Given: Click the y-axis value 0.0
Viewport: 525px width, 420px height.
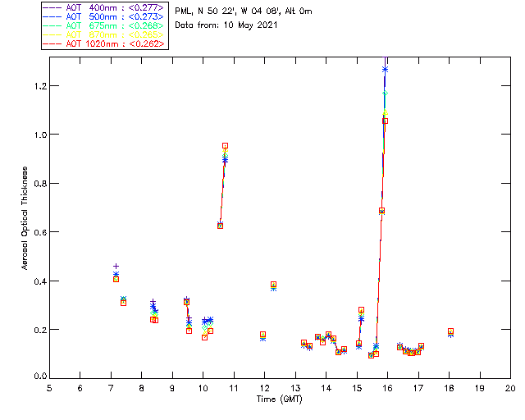Looking at the screenshot, I should 40,377.
